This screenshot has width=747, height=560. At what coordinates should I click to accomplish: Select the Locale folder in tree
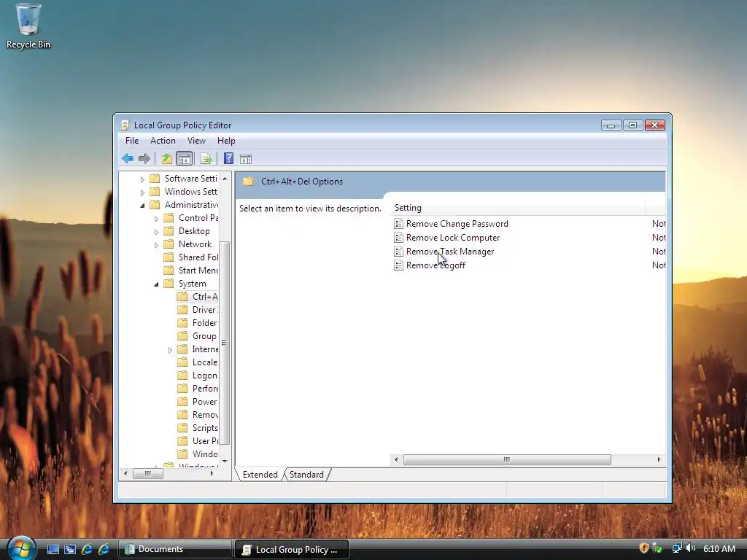point(205,362)
